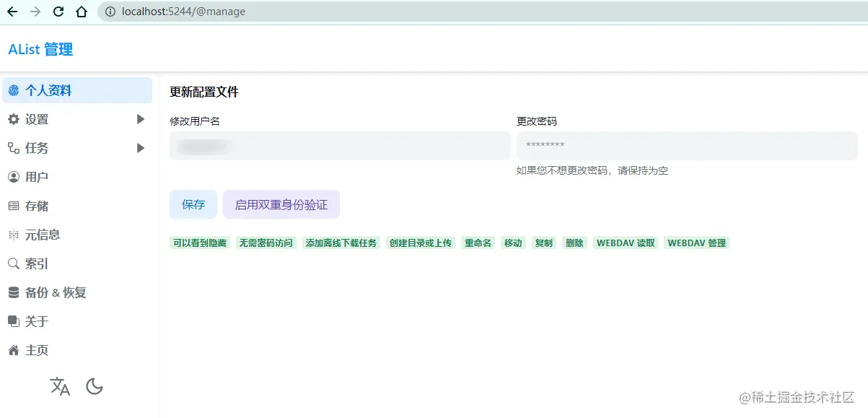This screenshot has height=418, width=868.
Task: Click the database icon beside 备份 & 恢复
Action: click(x=14, y=292)
